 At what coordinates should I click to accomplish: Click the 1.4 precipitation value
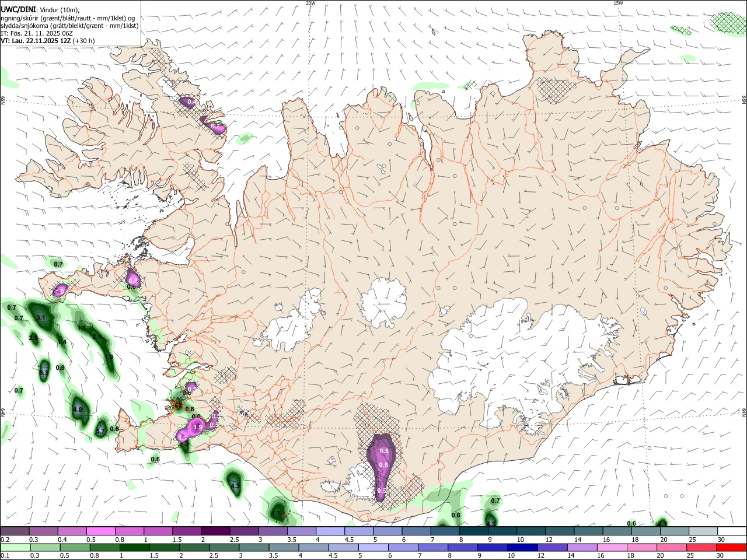point(62,342)
